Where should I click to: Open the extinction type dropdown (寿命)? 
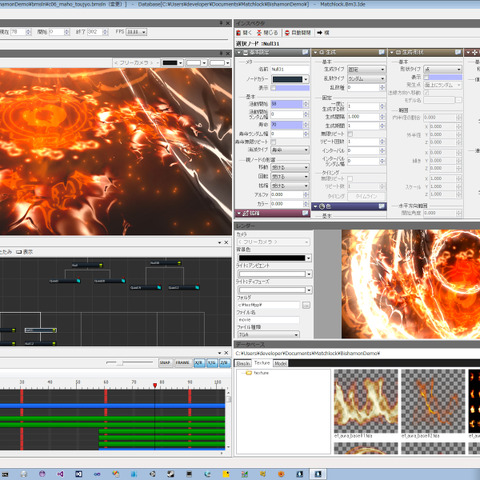(290, 150)
